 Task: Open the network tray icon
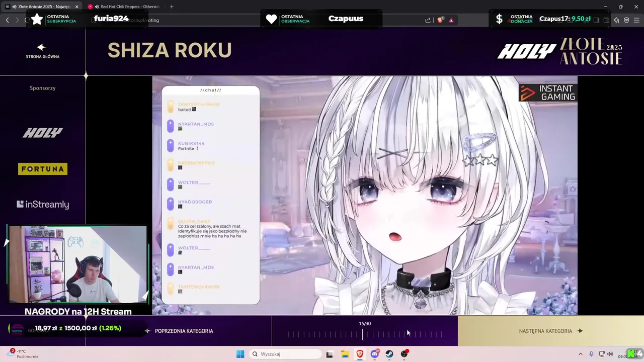pyautogui.click(x=602, y=354)
